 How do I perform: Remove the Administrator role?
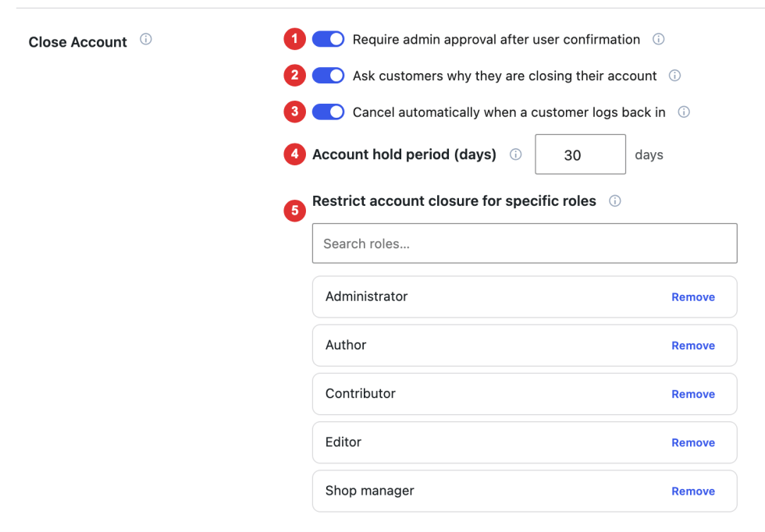pos(693,297)
